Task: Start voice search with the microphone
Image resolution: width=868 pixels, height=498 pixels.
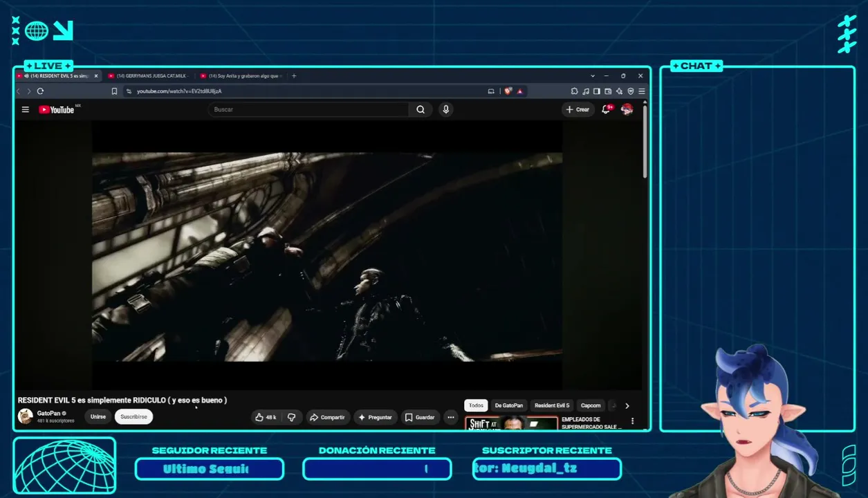Action: tap(446, 109)
